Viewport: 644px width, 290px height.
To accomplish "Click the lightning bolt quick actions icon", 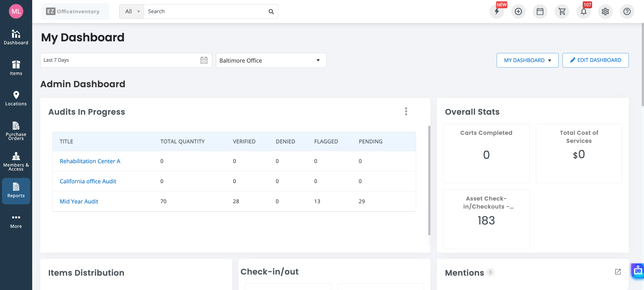I will pyautogui.click(x=497, y=12).
